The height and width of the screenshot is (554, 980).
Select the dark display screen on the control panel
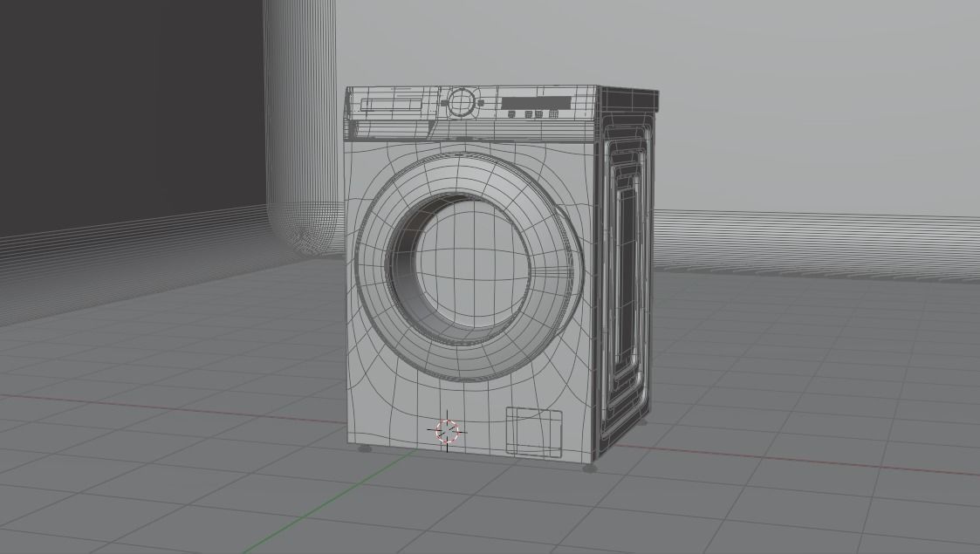pos(536,102)
